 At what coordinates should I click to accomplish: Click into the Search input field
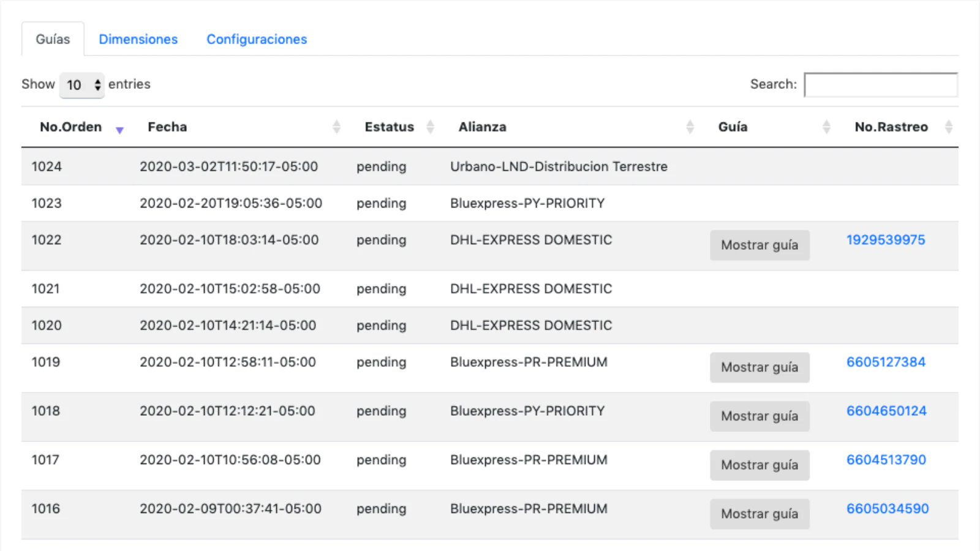click(x=881, y=85)
